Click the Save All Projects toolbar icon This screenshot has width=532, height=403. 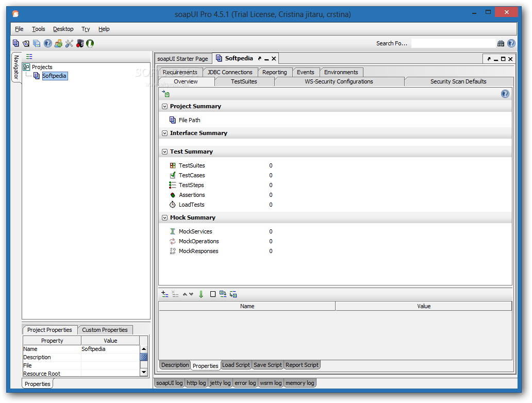tap(37, 43)
